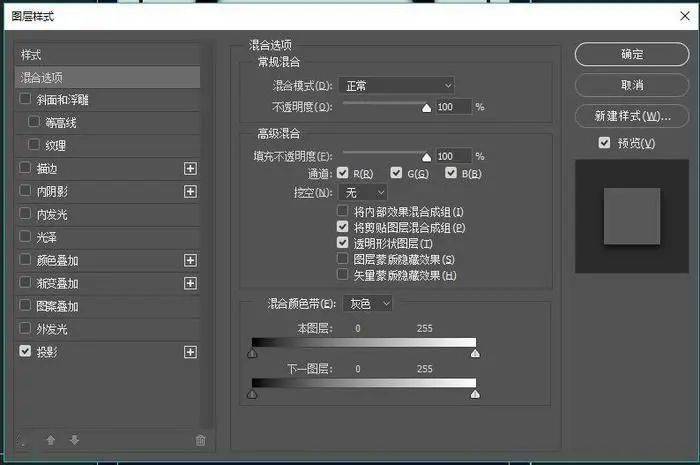Toggle the 预览(V) checkbox

coord(604,143)
